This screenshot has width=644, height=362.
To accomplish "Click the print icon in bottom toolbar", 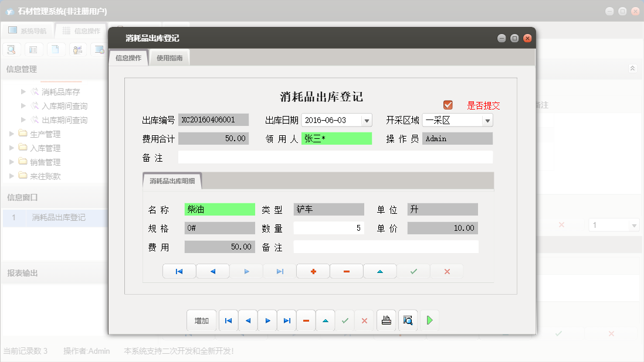I will (386, 320).
